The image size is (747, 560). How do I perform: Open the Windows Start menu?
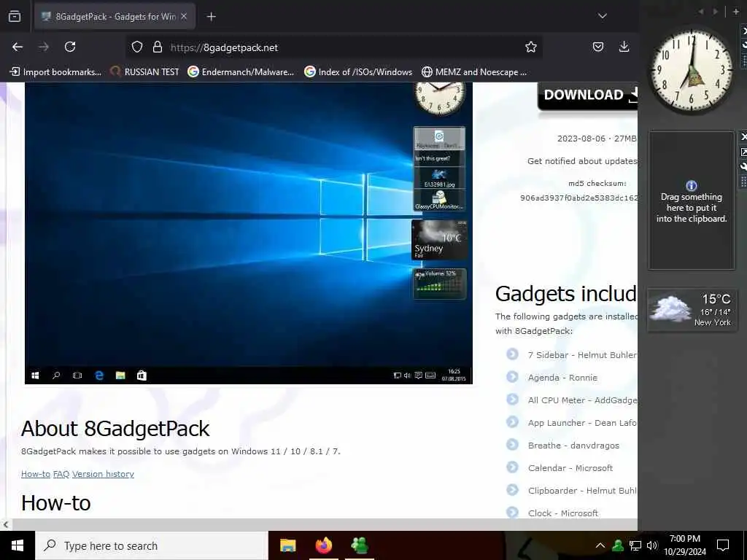(18, 545)
